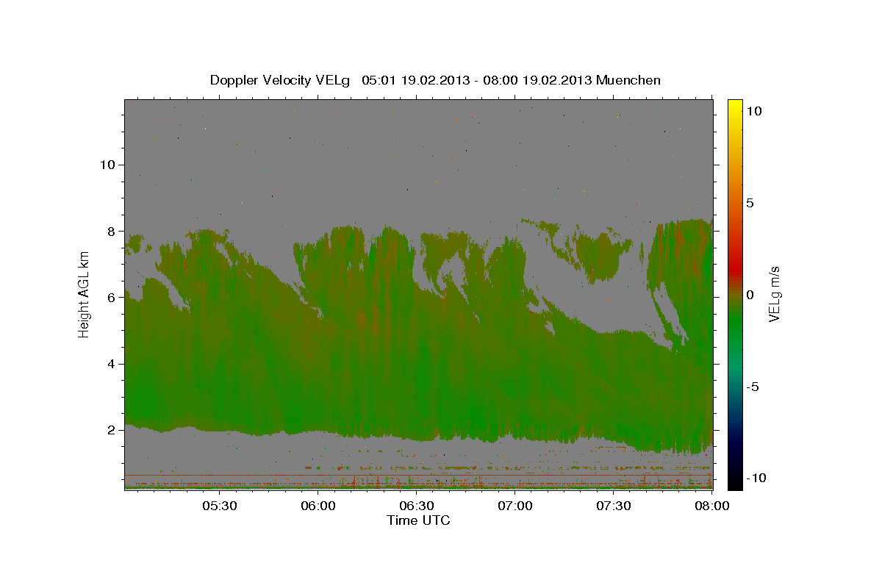This screenshot has width=882, height=588.
Task: Click the 'VELg m/s' colorbar label
Action: click(774, 295)
